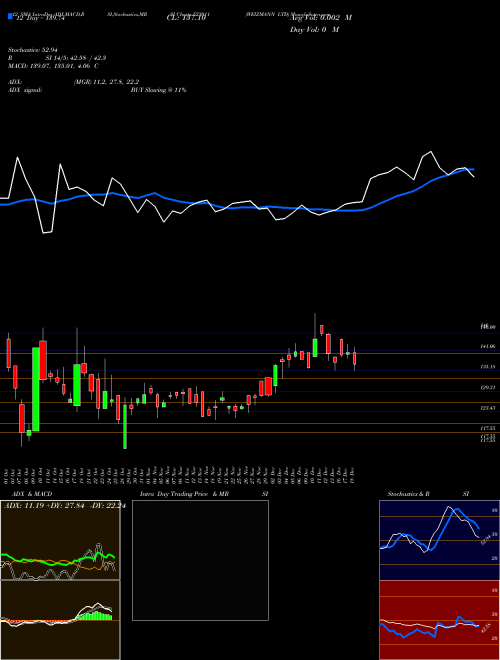The width and height of the screenshot is (500, 660).
Task: Click the 42.58 value label in RSI panel
Action: point(486,628)
